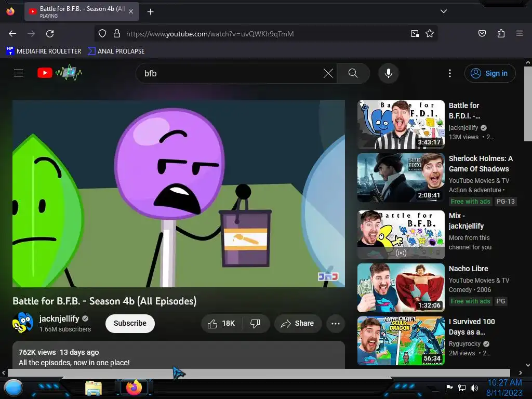The image size is (532, 399).
Task: Open Battle for B.F.D.I. recommended thumbnail
Action: [x=401, y=125]
